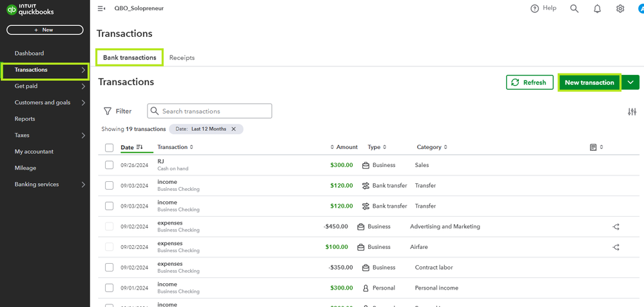Screen dimensions: 644x307
Task: Open the settings gear icon
Action: click(620, 8)
